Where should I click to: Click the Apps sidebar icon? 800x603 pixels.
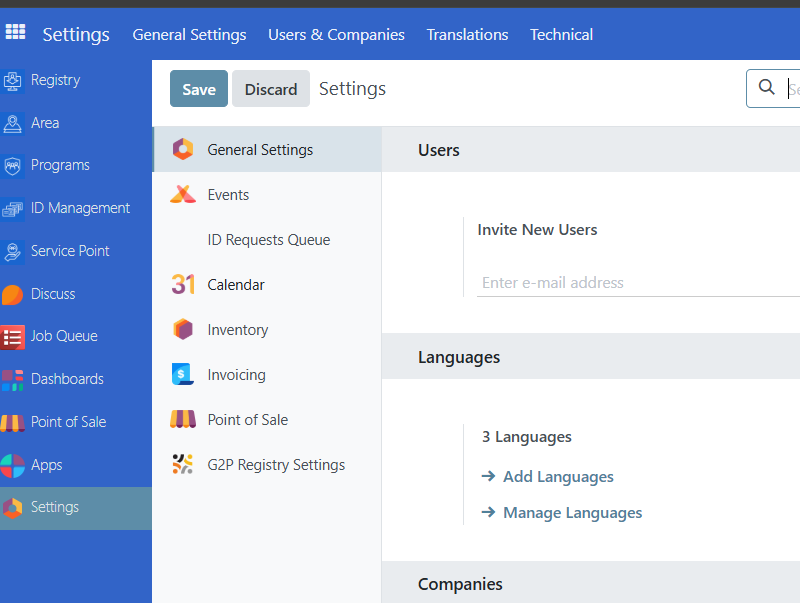(14, 465)
